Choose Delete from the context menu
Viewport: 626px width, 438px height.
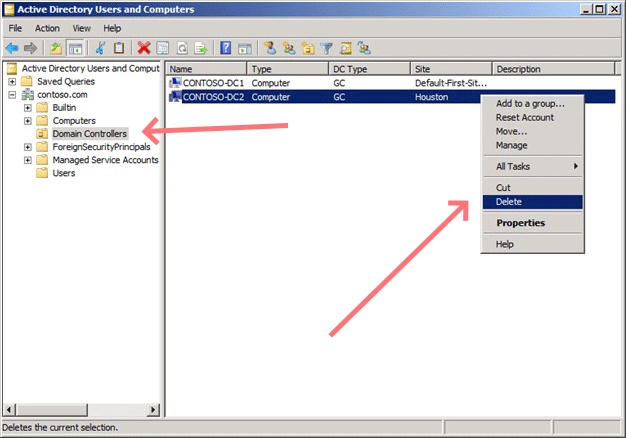click(x=509, y=201)
